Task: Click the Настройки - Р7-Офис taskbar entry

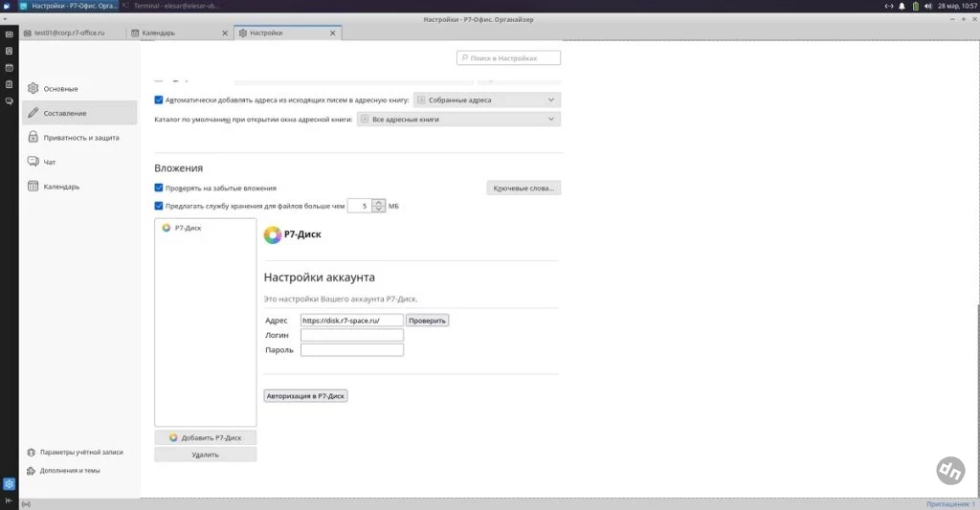Action: 69,6
